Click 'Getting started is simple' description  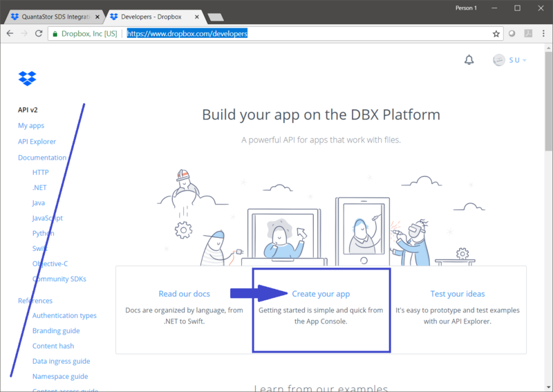tap(321, 315)
